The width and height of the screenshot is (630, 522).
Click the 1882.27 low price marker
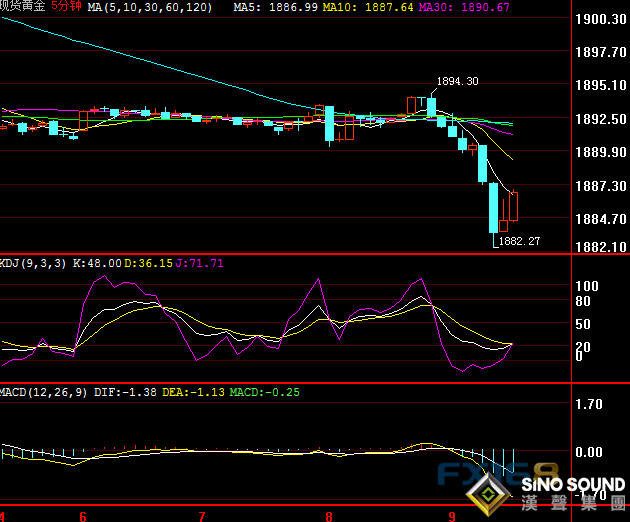(519, 241)
